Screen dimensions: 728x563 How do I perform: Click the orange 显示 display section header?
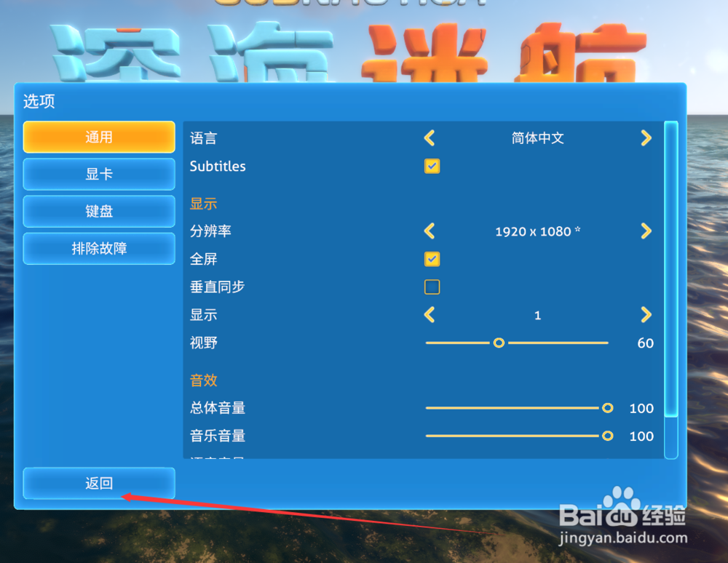pyautogui.click(x=203, y=204)
